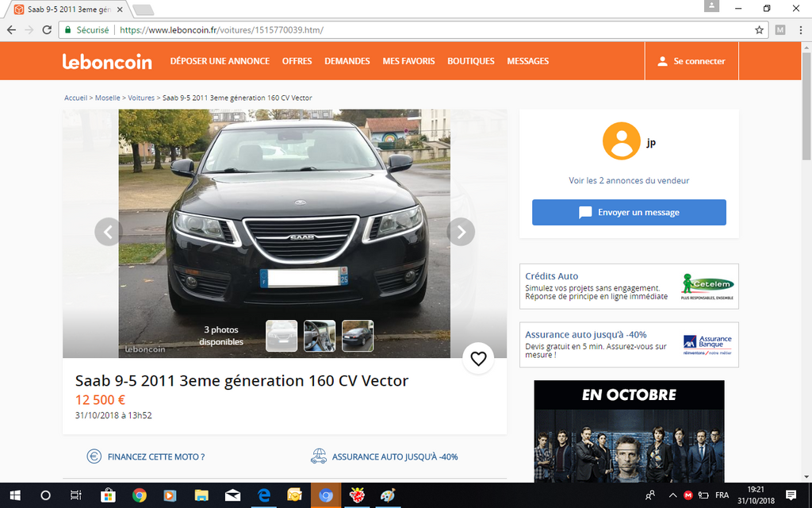Click Accueil breadcrumb link
Screen dimensions: 812x508
coord(75,98)
